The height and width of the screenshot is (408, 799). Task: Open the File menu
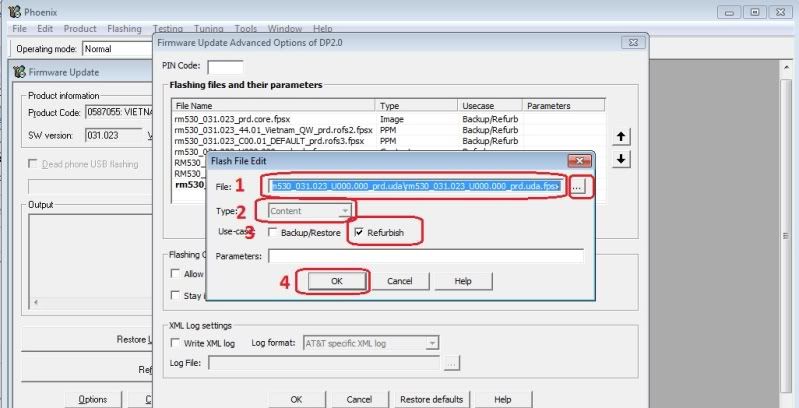click(19, 29)
